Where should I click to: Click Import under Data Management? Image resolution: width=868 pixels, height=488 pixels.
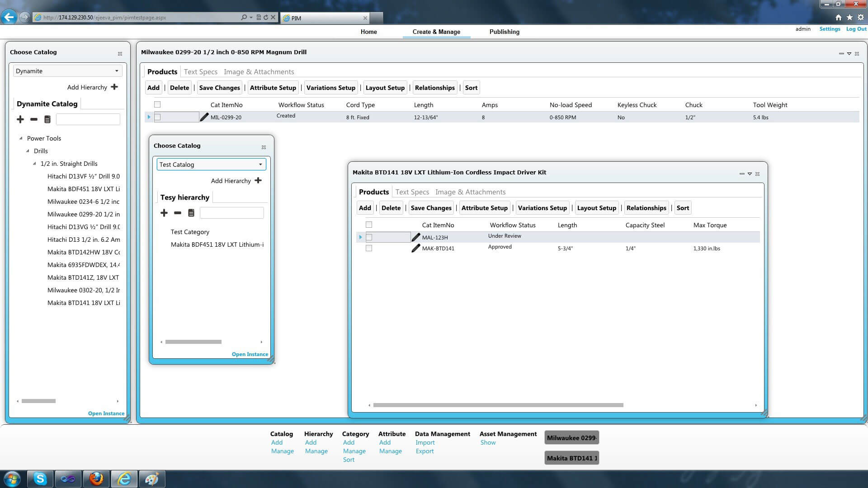click(425, 442)
